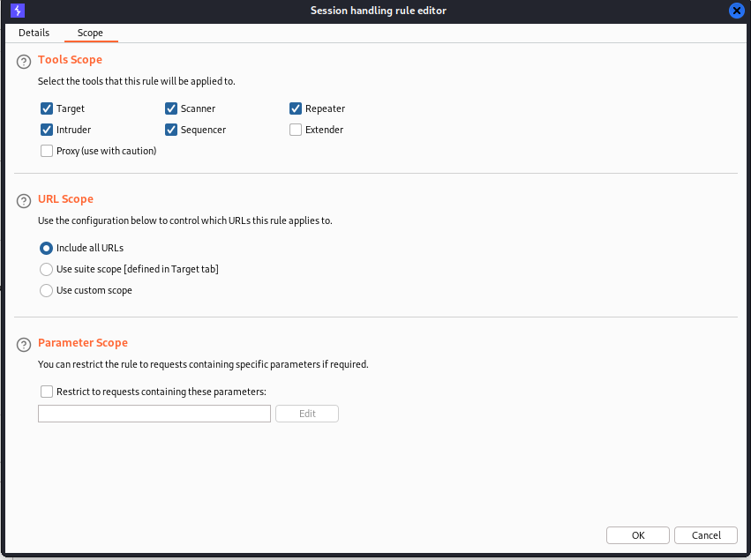
Task: Select Use suite scope radio option
Action: (x=46, y=269)
